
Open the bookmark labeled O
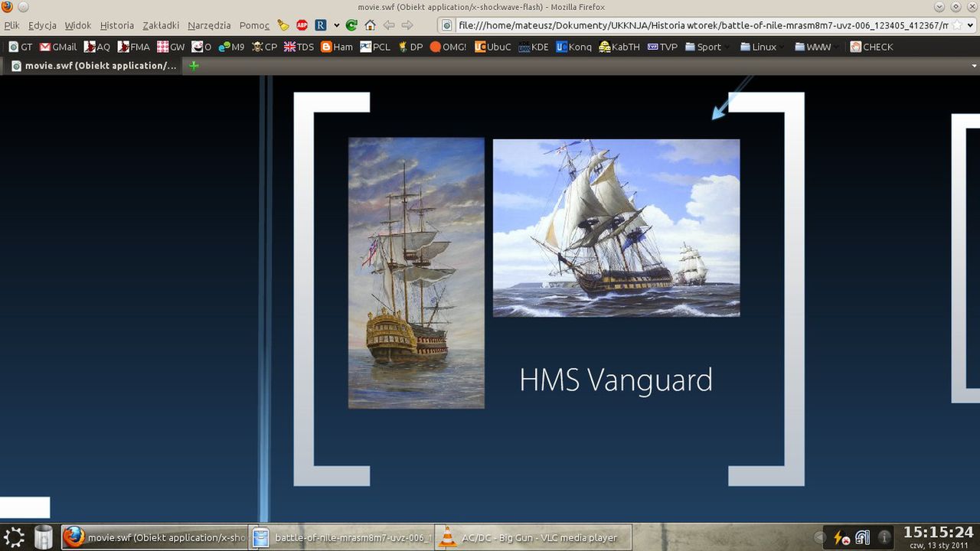[201, 47]
